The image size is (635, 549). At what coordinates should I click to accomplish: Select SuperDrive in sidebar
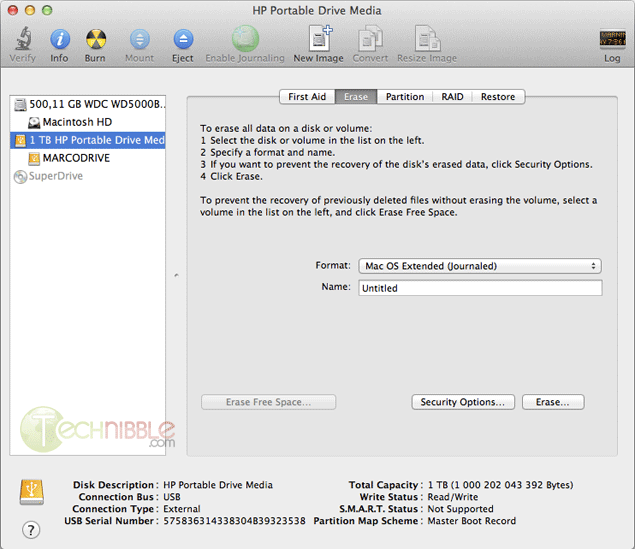click(x=88, y=176)
